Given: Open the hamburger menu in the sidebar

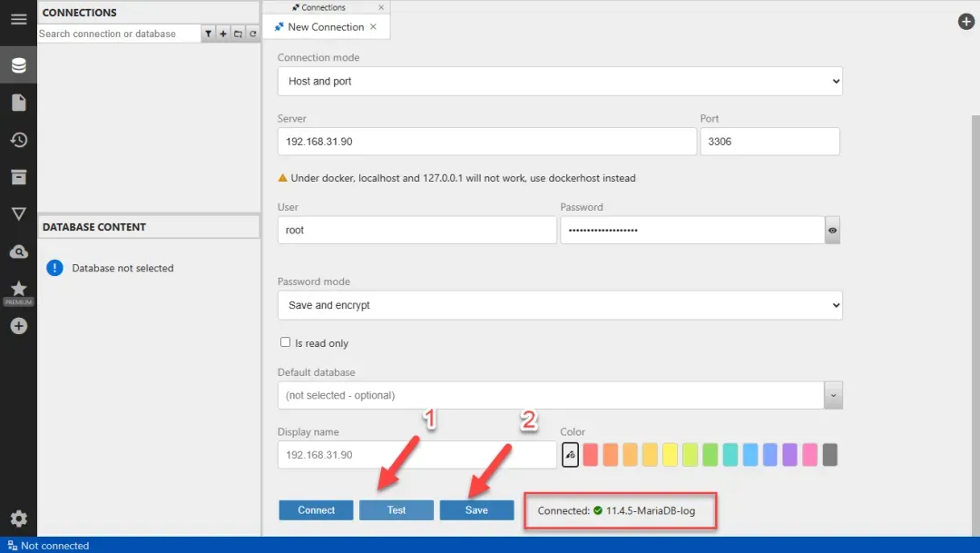Looking at the screenshot, I should (18, 19).
